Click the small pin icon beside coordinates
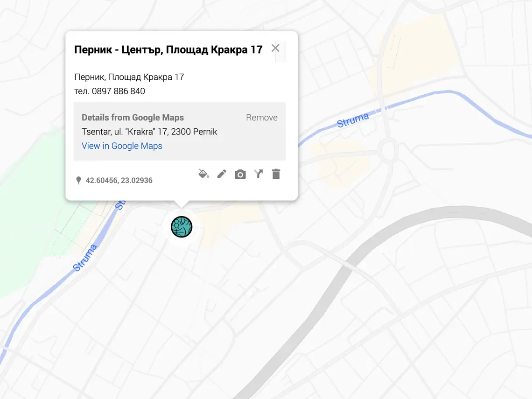This screenshot has width=532, height=399. [78, 180]
